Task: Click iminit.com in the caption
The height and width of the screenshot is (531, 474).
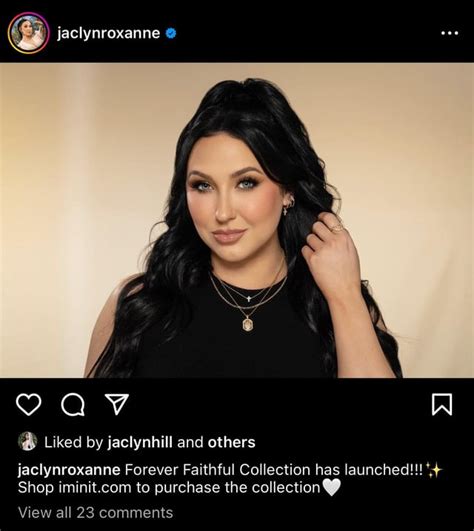Action: (x=95, y=488)
